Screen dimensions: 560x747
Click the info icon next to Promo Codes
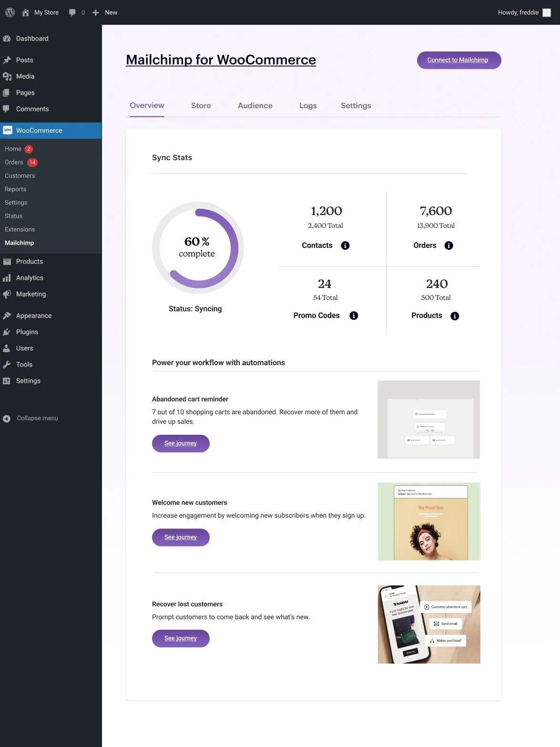tap(354, 316)
